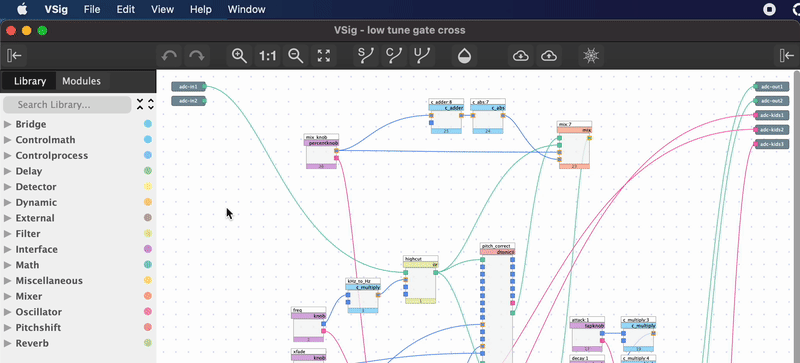Click the Reverb category green color dot
800x363 pixels.
click(148, 343)
